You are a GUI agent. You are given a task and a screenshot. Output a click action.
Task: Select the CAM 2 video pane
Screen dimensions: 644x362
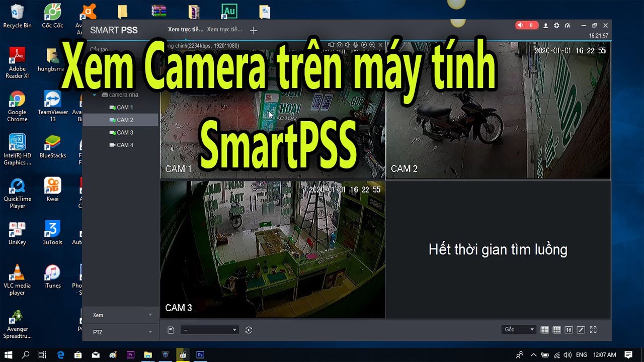[498, 110]
